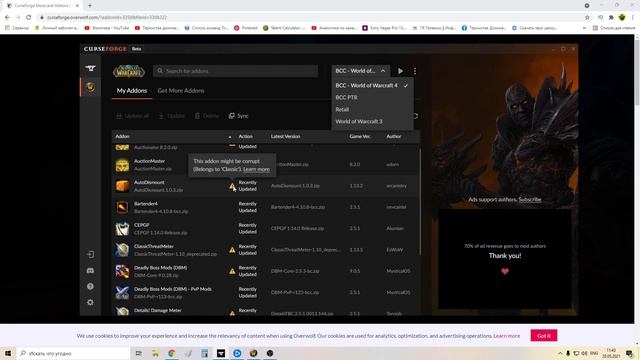
Task: Click the ClassicThreatMeter warning triangle icon
Action: (232, 250)
